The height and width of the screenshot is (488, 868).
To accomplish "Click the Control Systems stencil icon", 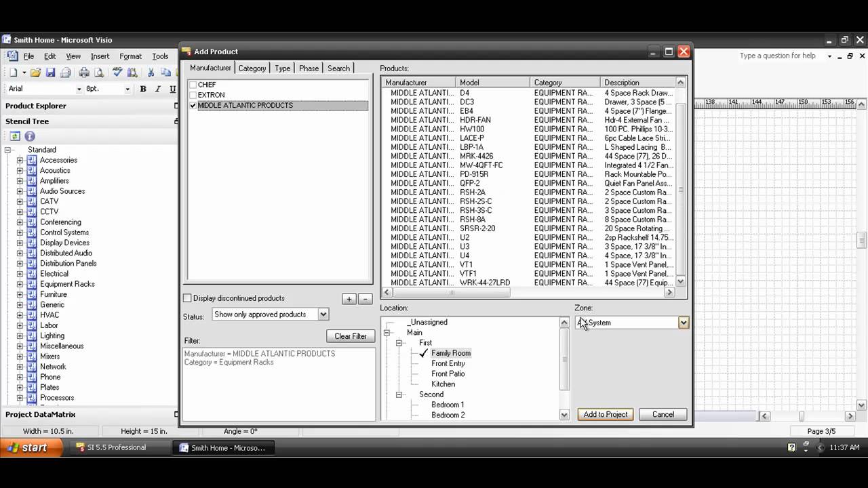I will coord(31,232).
